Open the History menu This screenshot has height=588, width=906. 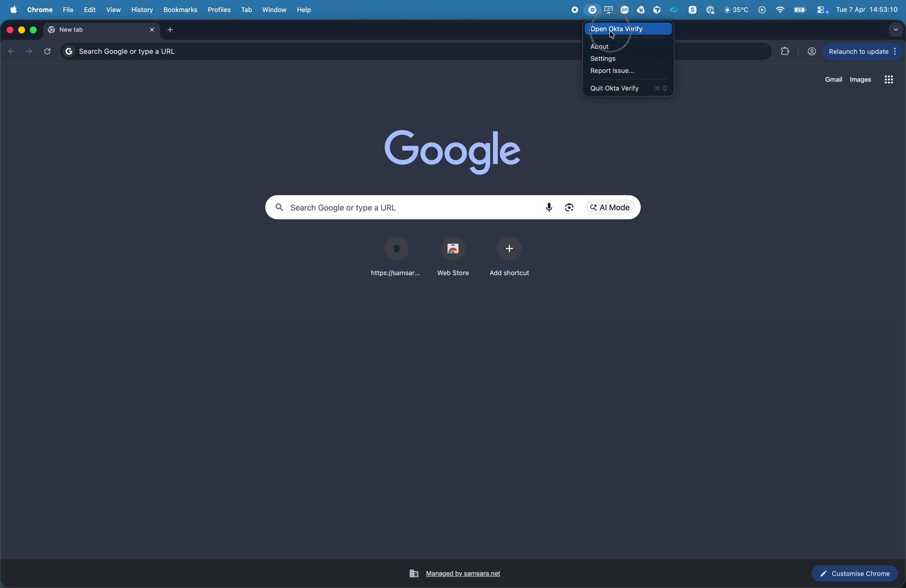tap(142, 10)
